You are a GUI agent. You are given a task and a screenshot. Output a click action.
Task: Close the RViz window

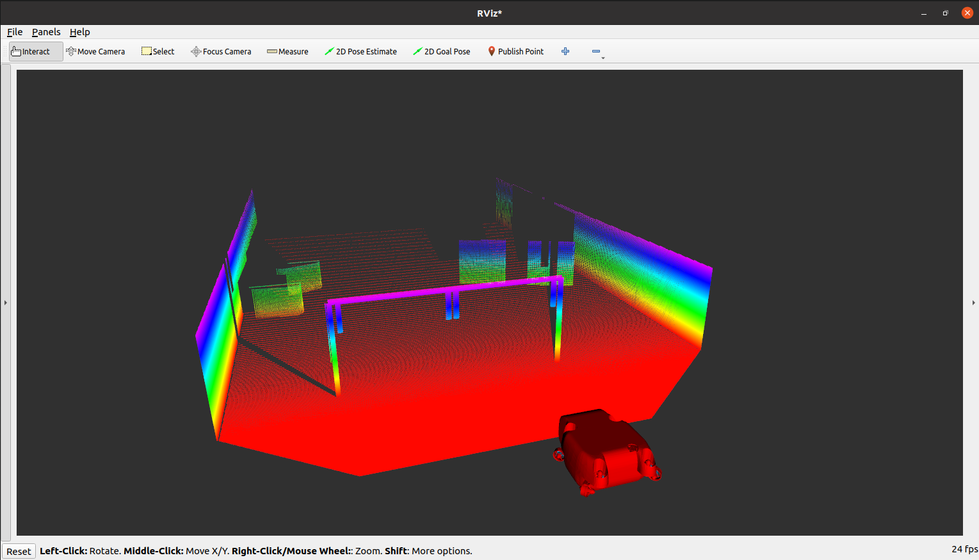[967, 13]
